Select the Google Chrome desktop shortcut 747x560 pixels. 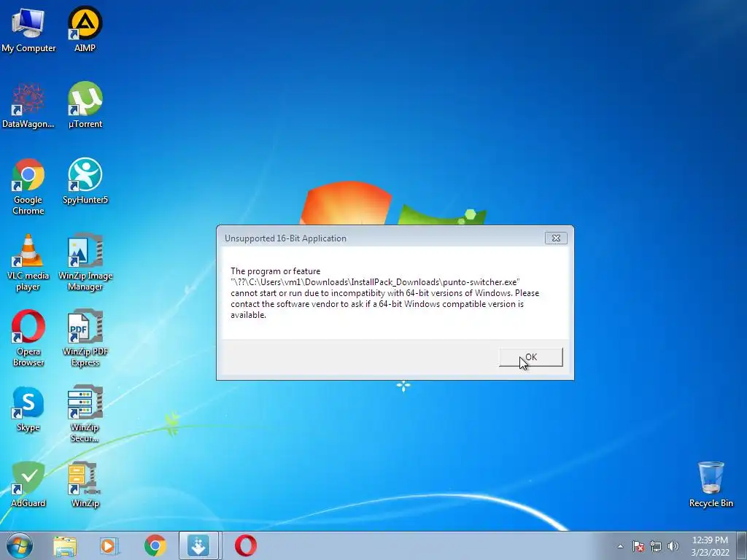[28, 187]
